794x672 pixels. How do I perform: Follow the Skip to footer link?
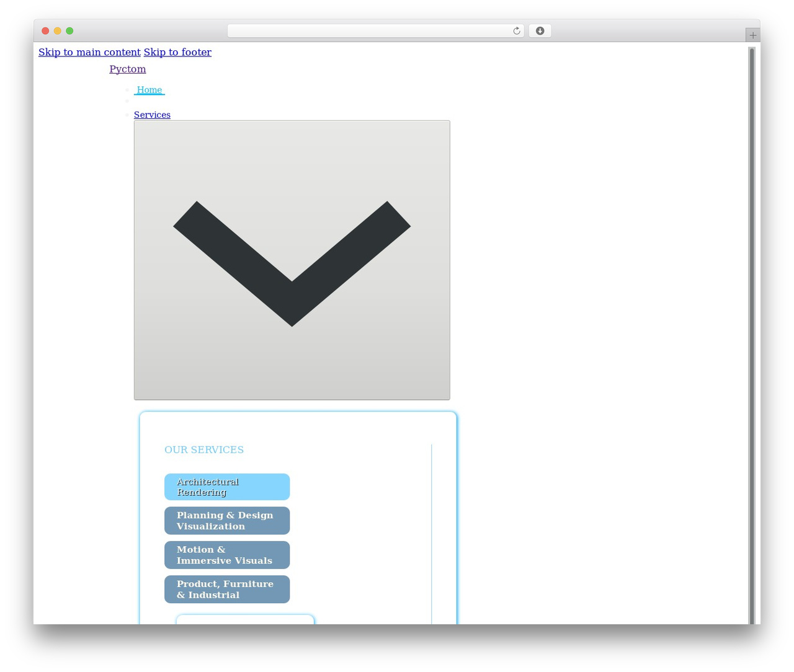(177, 52)
